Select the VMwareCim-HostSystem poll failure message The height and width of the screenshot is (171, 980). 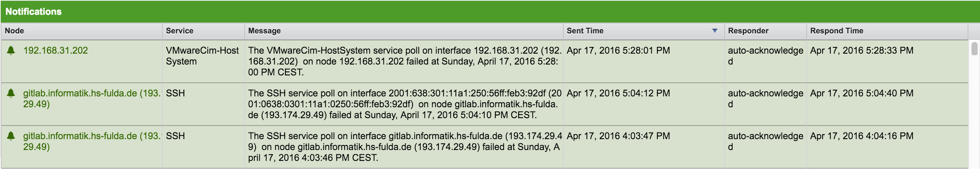(x=403, y=61)
